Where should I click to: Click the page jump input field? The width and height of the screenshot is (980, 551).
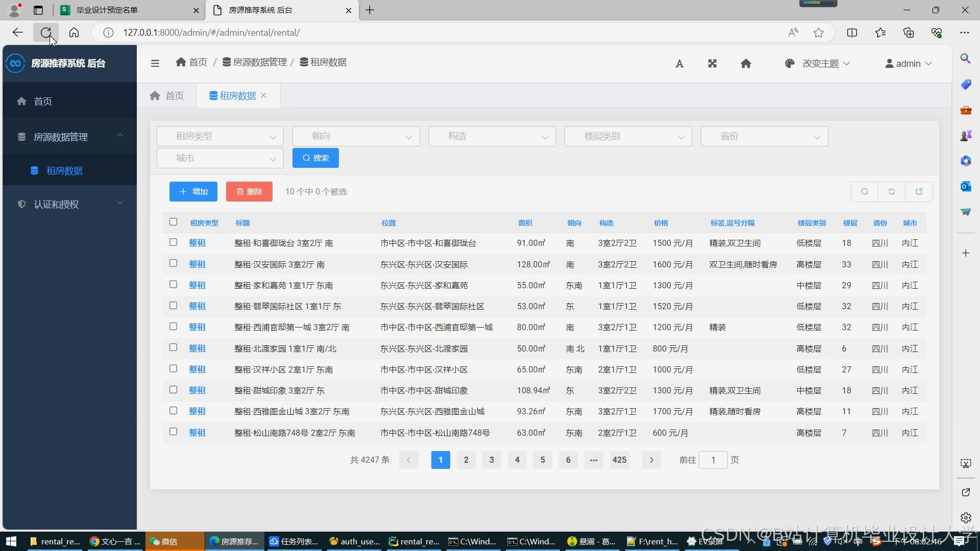(x=713, y=460)
